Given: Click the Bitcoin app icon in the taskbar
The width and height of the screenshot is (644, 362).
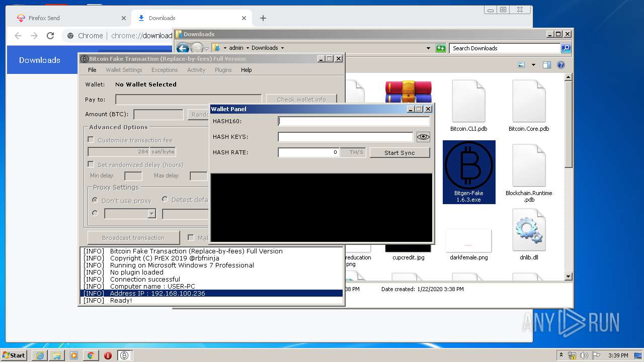Looking at the screenshot, I should [125, 355].
